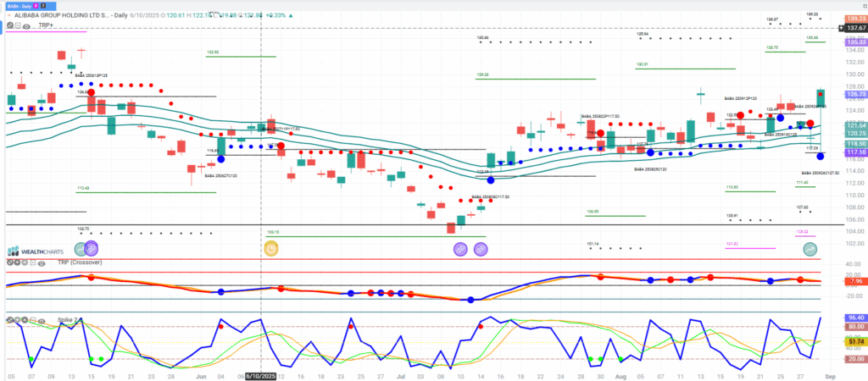868x381 pixels.
Task: Collapse the TRP (Crossover) panel
Action: [x=33, y=262]
